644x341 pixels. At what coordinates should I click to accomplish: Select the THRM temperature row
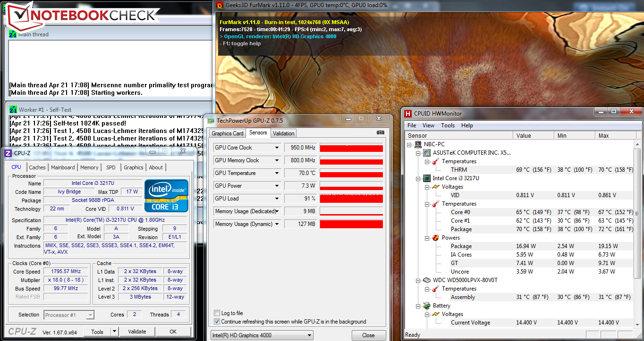coord(519,170)
